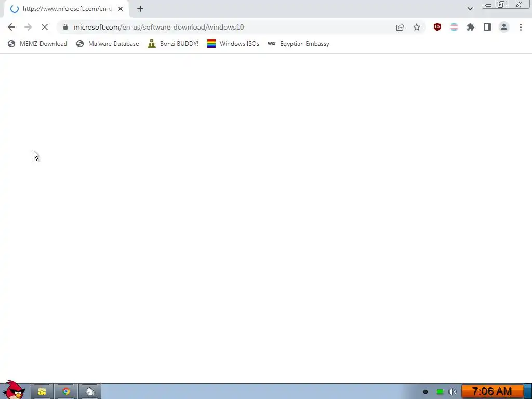The image size is (532, 399).
Task: Open uBlock Origin extension
Action: [x=437, y=27]
